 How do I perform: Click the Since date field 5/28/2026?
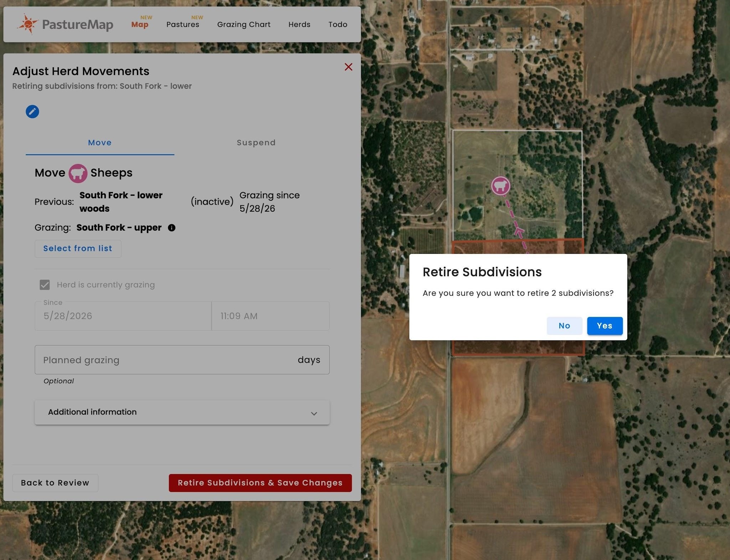coord(123,316)
